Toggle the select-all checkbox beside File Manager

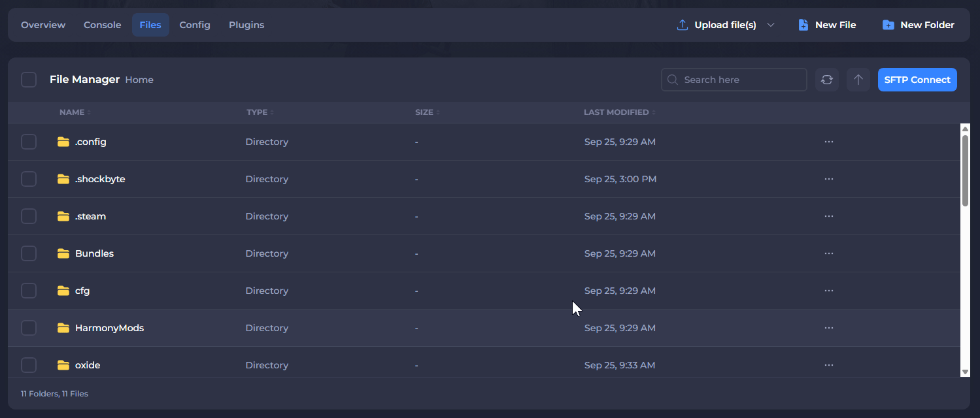[x=29, y=80]
